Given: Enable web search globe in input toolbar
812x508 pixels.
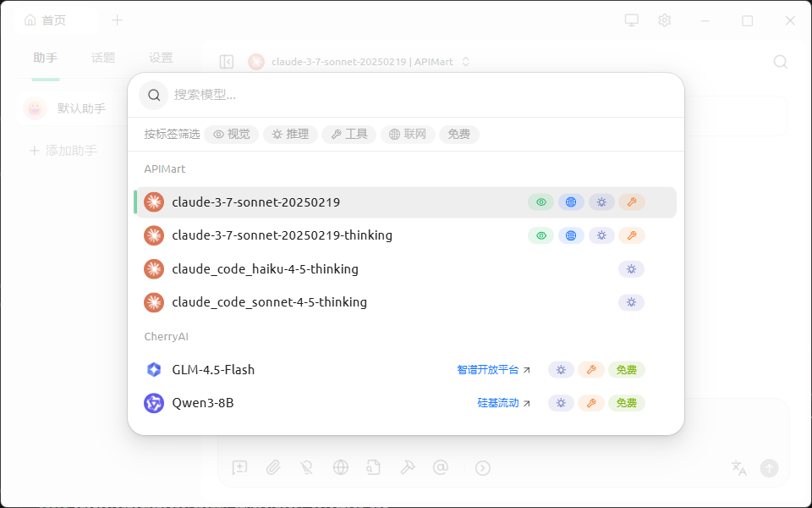Looking at the screenshot, I should click(x=340, y=467).
